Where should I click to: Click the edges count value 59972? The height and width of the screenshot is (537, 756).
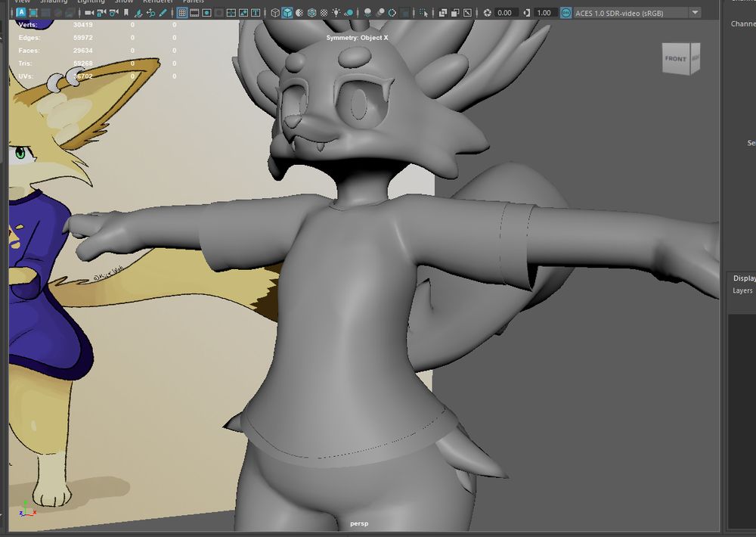83,38
